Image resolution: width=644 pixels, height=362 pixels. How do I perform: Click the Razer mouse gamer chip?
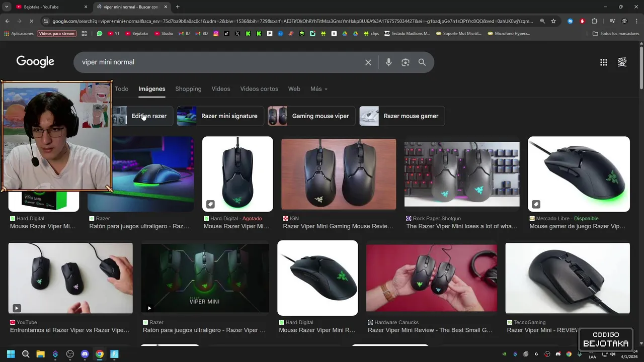click(402, 116)
